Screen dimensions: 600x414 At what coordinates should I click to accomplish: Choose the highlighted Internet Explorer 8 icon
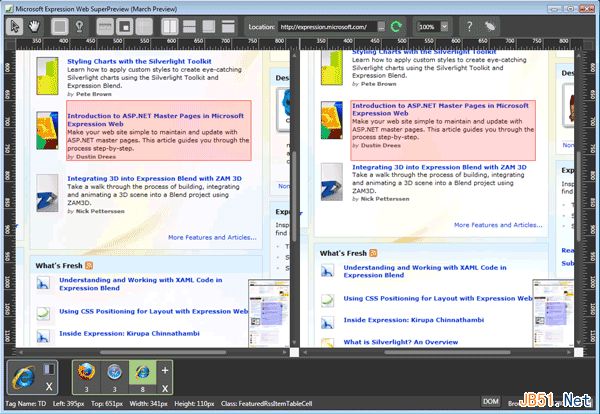tap(143, 373)
